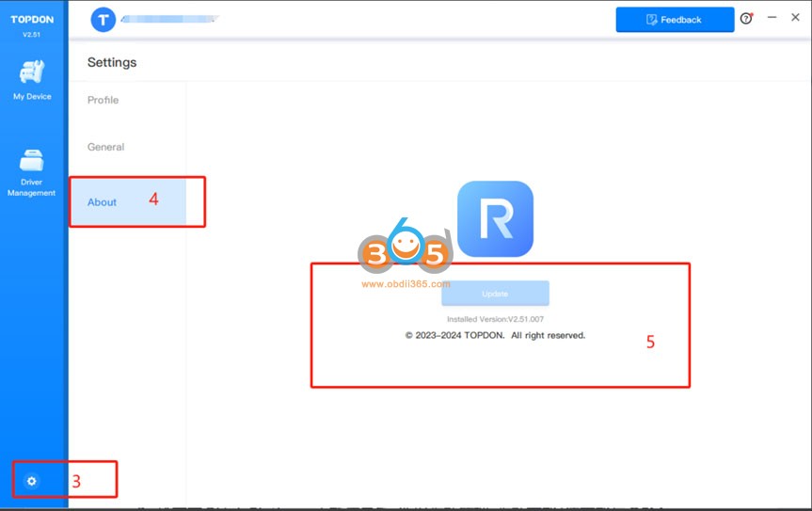Click the V2.51 version label

(32, 35)
